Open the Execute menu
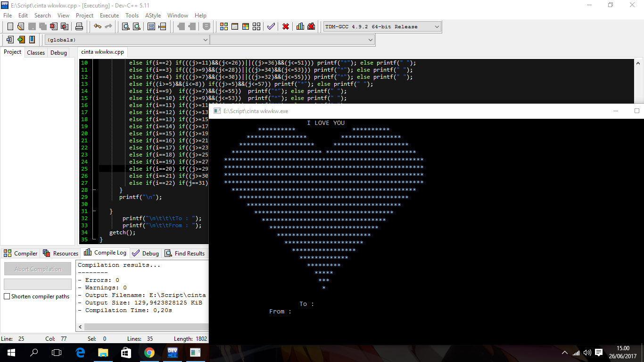Screen dimensions: 644x362 tap(109, 15)
